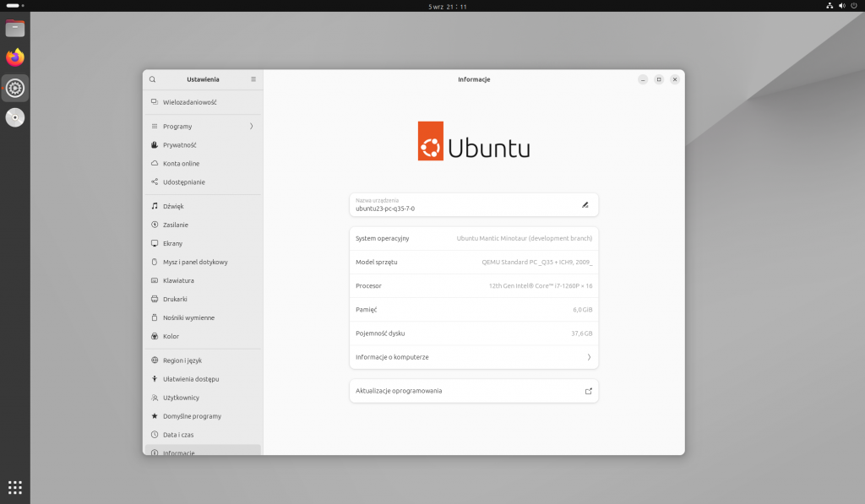Click the external-link icon on Aktualizacje oprogramowania

coord(588,390)
